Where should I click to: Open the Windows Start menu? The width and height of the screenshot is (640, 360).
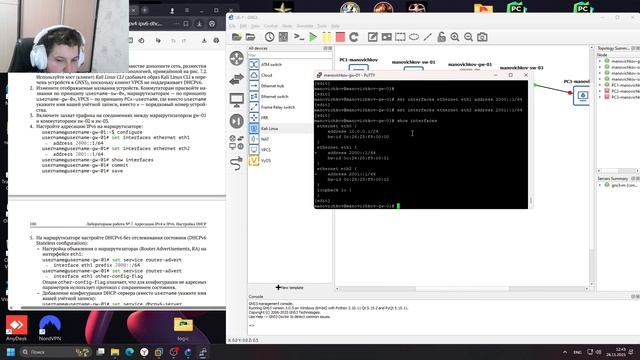click(x=11, y=352)
